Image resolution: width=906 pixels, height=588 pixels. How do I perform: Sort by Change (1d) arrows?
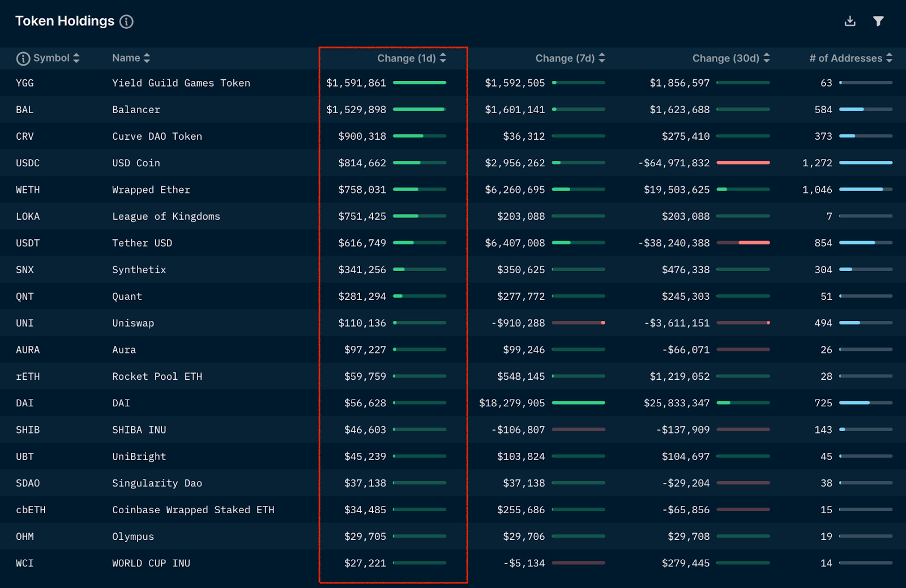pos(443,58)
